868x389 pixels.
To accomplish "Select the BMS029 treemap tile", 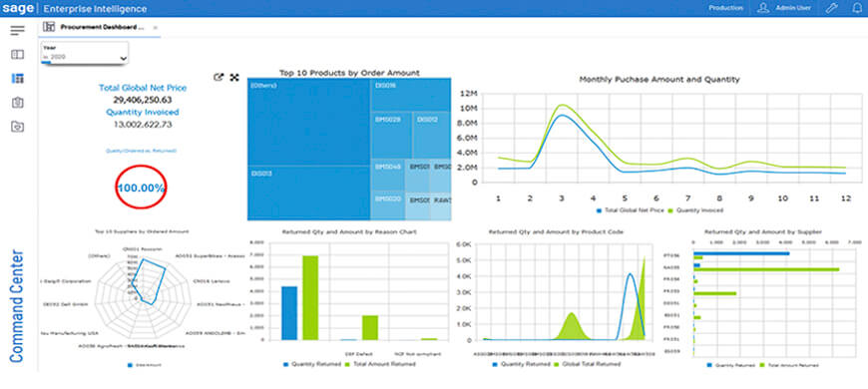I will tap(391, 136).
